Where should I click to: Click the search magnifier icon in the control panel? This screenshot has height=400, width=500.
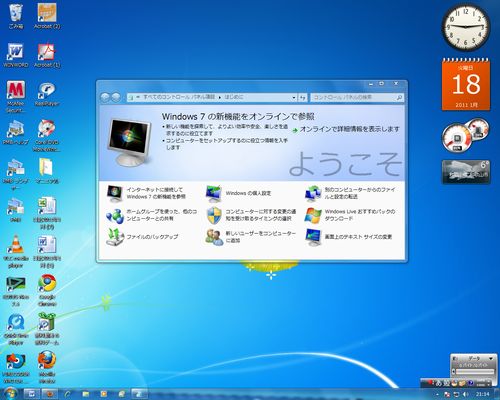tap(399, 98)
